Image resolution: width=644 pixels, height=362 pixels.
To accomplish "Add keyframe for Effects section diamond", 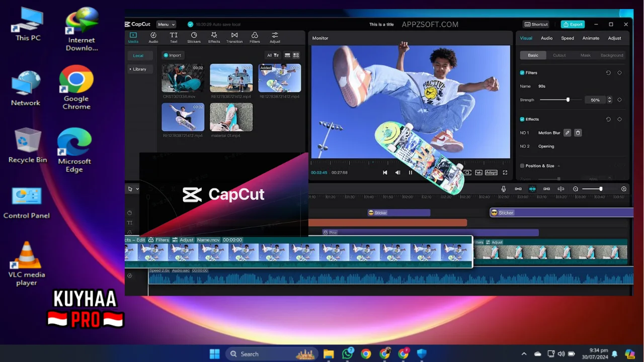I will tap(619, 119).
